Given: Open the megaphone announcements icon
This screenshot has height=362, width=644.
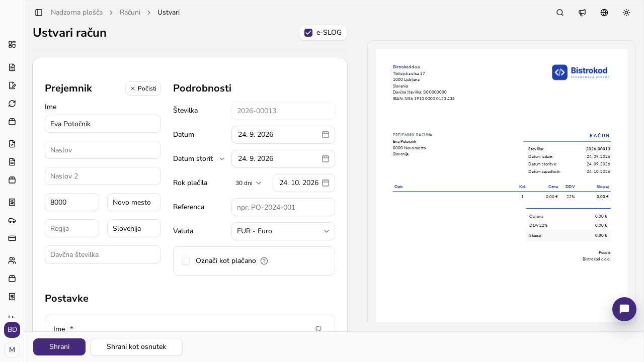Looking at the screenshot, I should pos(582,13).
